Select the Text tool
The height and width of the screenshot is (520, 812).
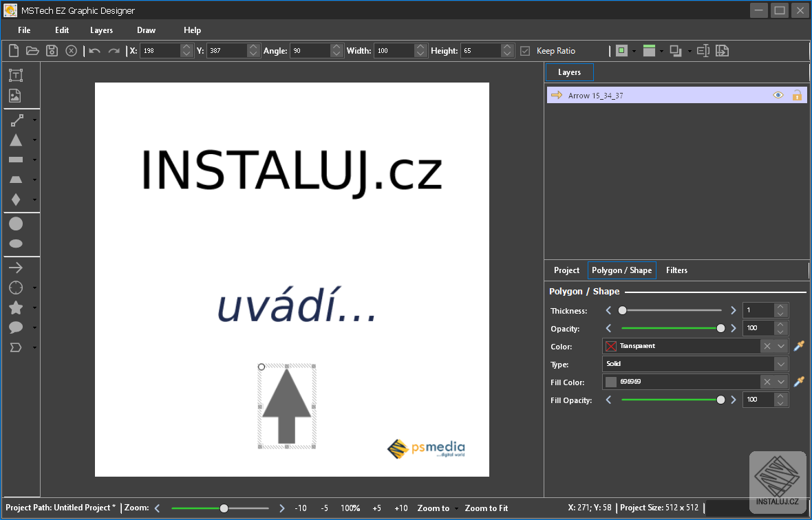(16, 76)
